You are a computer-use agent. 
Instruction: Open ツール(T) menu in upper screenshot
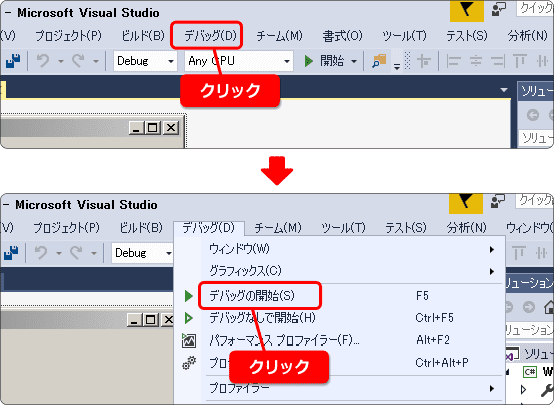(404, 35)
